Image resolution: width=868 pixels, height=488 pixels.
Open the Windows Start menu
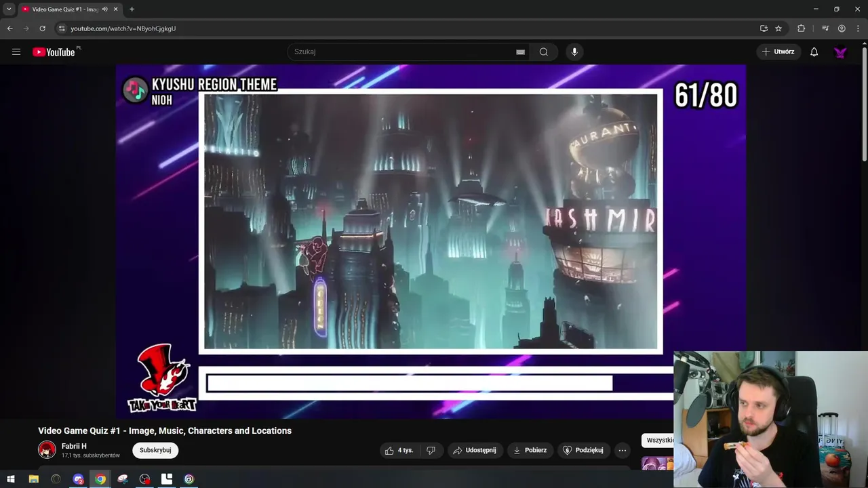[11, 479]
